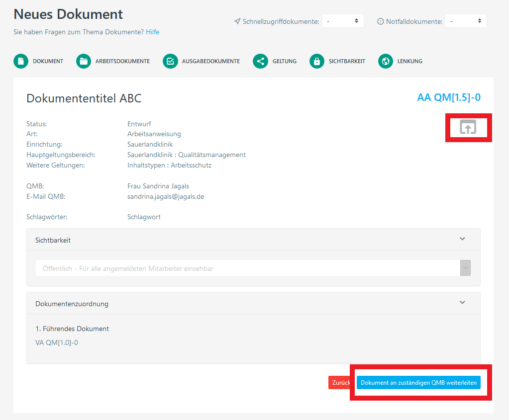
Task: Open the Schnellzugriffdokumente dropdown
Action: (342, 21)
